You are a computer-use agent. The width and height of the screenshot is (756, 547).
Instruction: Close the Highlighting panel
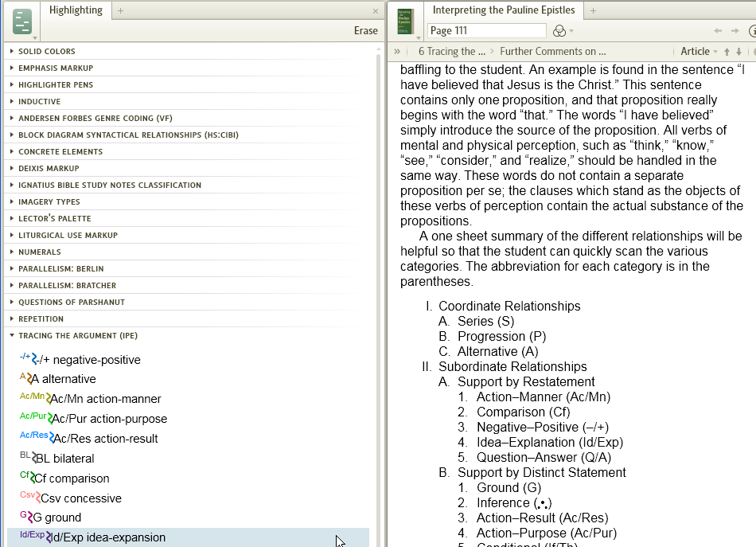point(376,10)
